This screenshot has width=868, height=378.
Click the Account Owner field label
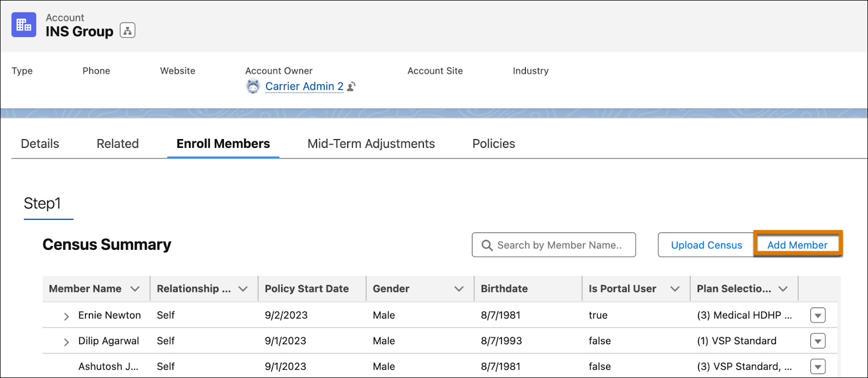click(x=279, y=71)
